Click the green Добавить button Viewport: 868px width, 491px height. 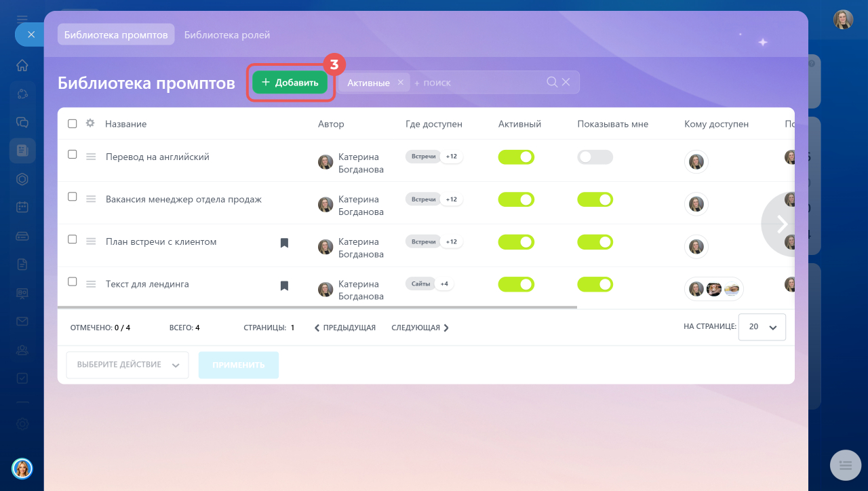290,83
